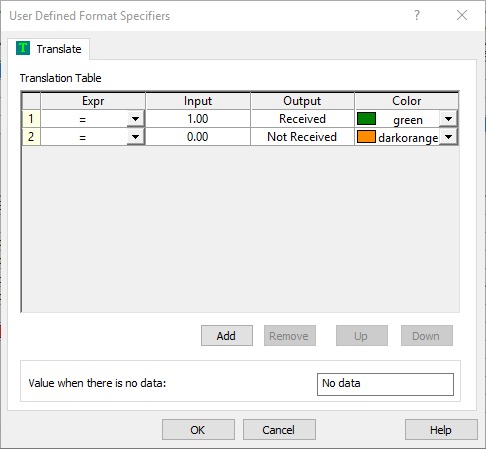486x449 pixels.
Task: Select row 2 header in translation table
Action: coord(31,137)
